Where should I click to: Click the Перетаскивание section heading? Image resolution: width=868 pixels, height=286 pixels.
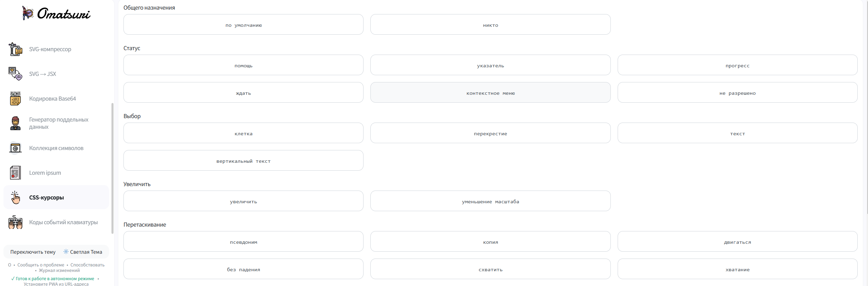(x=145, y=225)
